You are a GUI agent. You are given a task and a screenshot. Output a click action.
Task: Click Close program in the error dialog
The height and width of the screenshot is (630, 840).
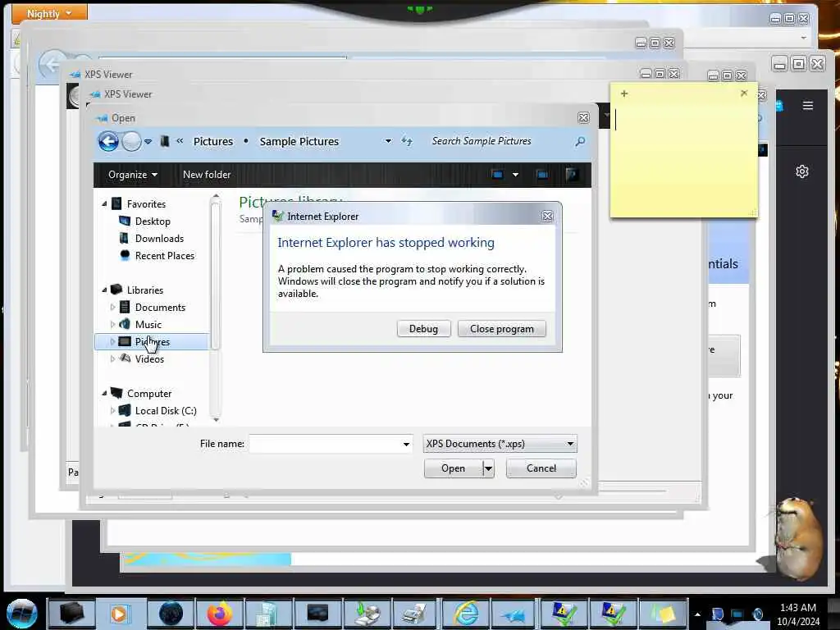click(x=501, y=329)
